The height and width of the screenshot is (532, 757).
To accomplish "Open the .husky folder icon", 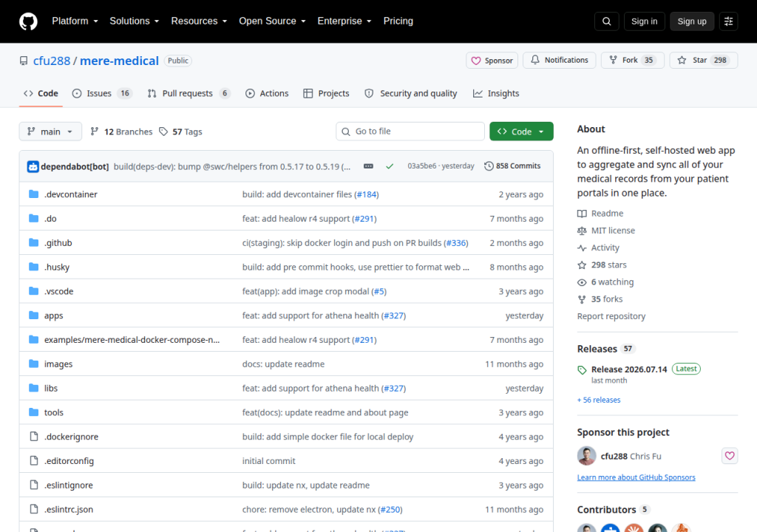I will (33, 267).
